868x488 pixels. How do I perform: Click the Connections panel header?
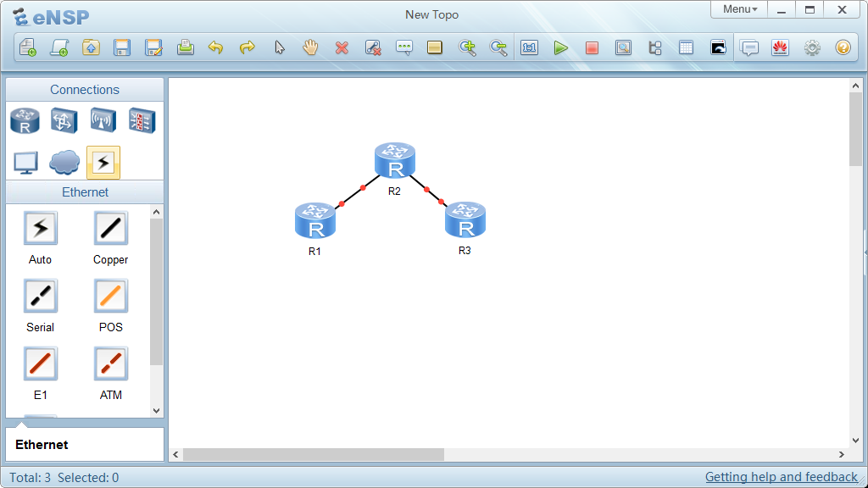(85, 90)
